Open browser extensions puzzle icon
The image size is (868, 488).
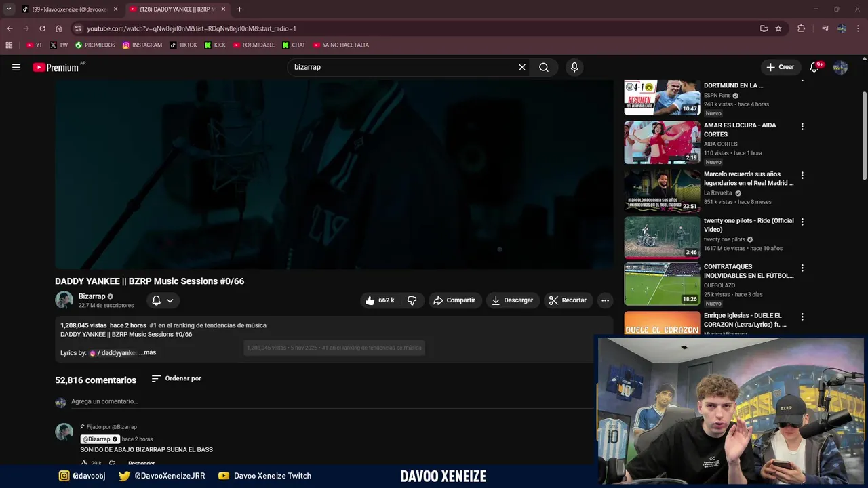pos(801,28)
